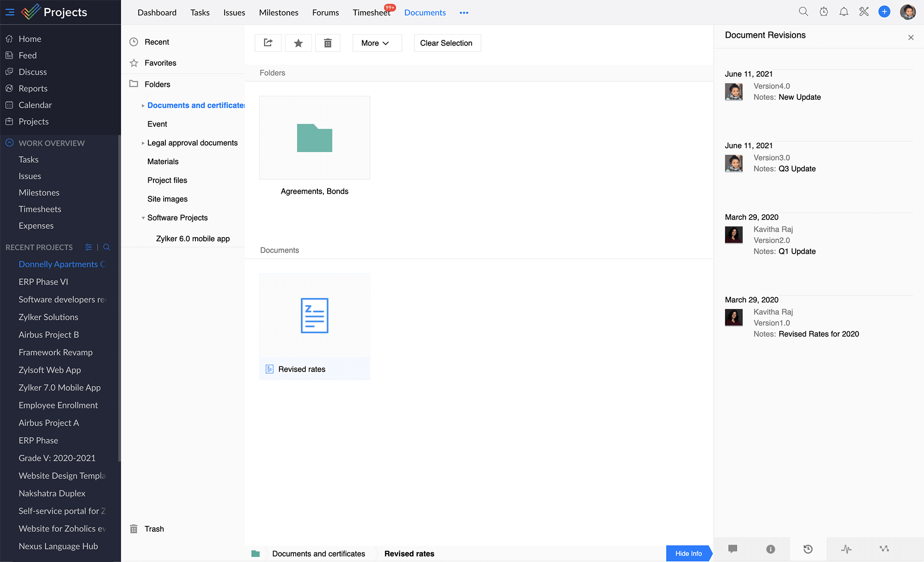Collapse the Software Projects folder
The image size is (924, 562).
tap(143, 218)
